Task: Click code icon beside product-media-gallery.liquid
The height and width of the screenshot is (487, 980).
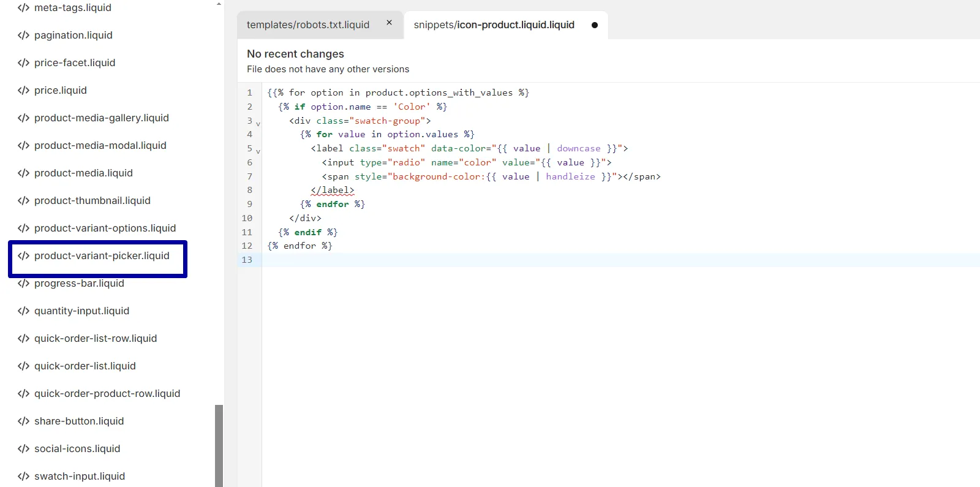Action: point(23,118)
